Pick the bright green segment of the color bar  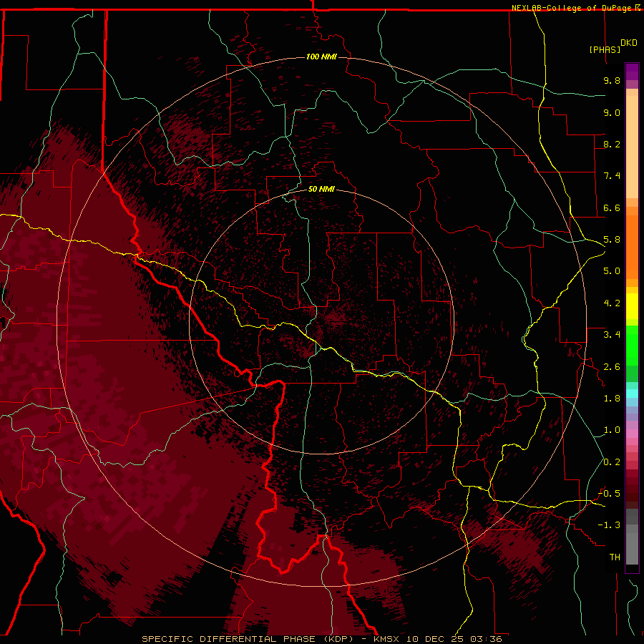(x=632, y=346)
